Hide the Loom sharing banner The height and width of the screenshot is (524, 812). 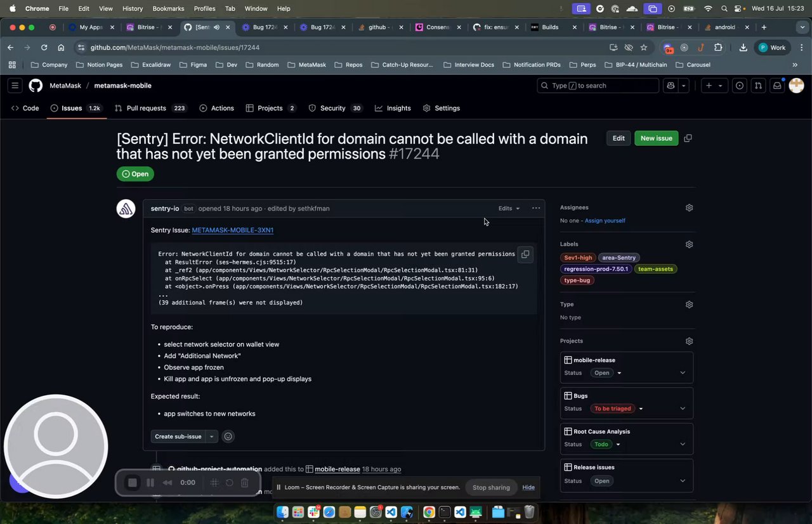point(528,487)
